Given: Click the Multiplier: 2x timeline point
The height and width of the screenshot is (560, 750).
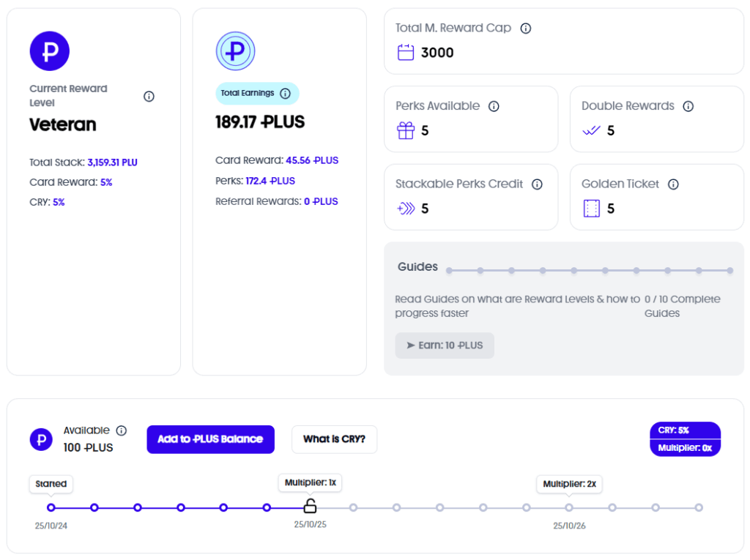Looking at the screenshot, I should [x=568, y=507].
